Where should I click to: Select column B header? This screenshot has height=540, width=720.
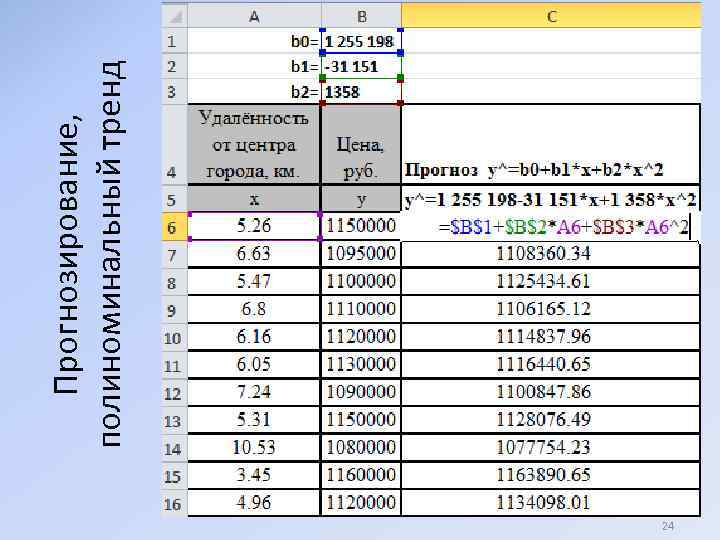point(361,16)
